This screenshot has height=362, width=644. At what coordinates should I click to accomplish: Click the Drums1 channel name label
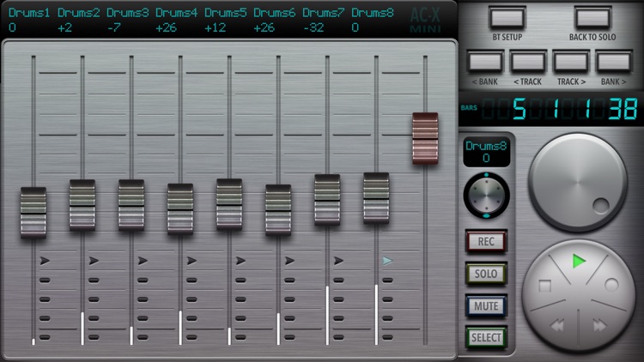29,13
